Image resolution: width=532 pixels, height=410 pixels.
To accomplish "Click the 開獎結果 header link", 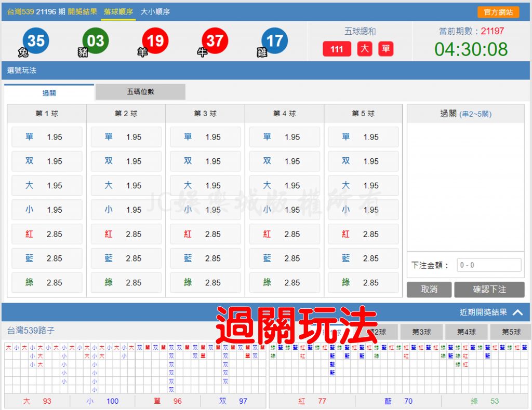I will [x=83, y=12].
